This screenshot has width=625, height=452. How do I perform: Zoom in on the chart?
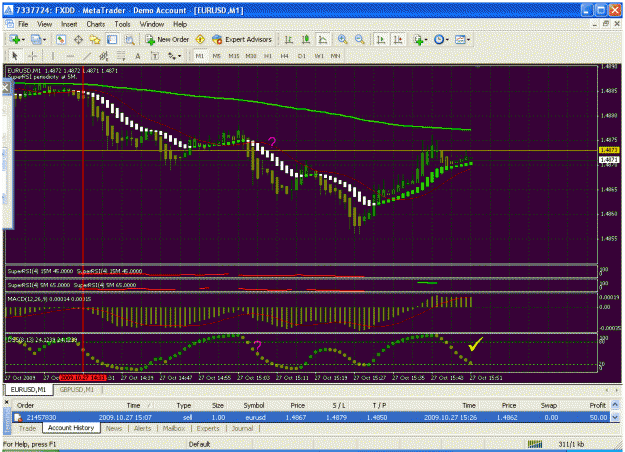point(342,39)
